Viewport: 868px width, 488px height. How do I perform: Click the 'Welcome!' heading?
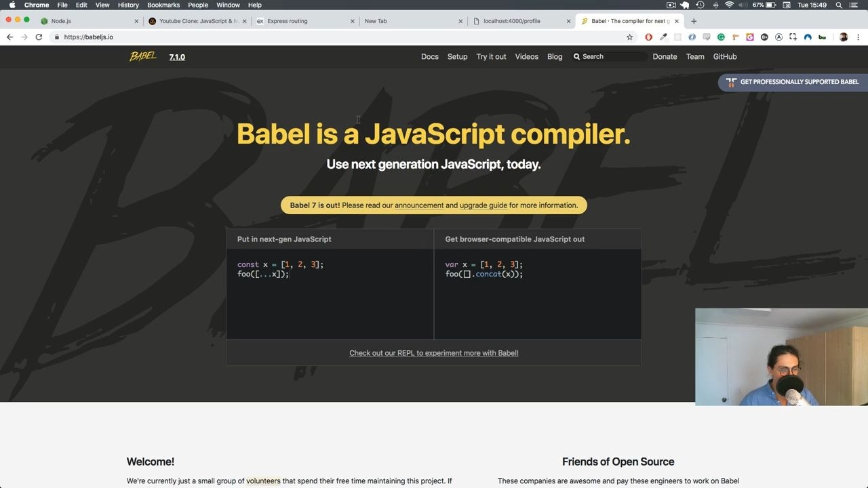(x=151, y=462)
